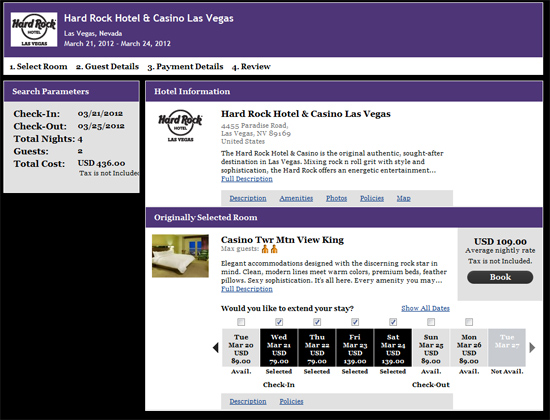Open room Description link at bottom
The image size is (550, 420).
(248, 401)
